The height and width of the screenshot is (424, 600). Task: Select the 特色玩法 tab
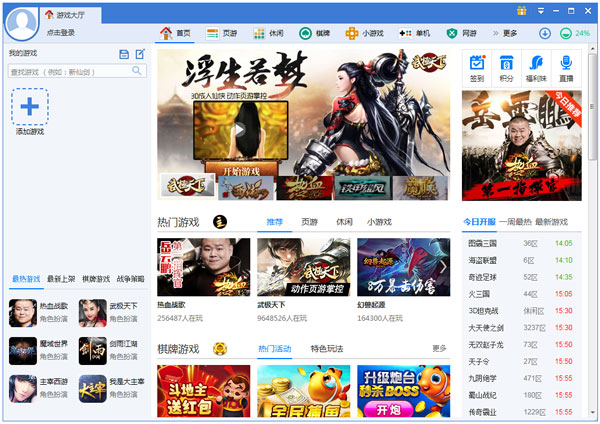(x=327, y=349)
